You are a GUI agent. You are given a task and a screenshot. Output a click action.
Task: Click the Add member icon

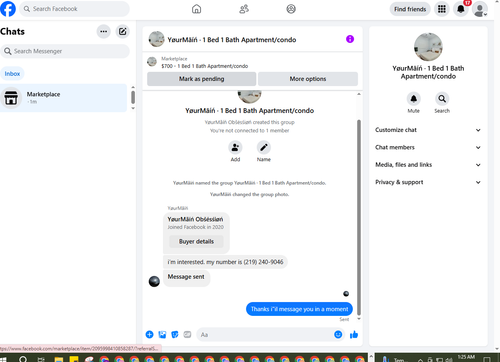tap(235, 147)
